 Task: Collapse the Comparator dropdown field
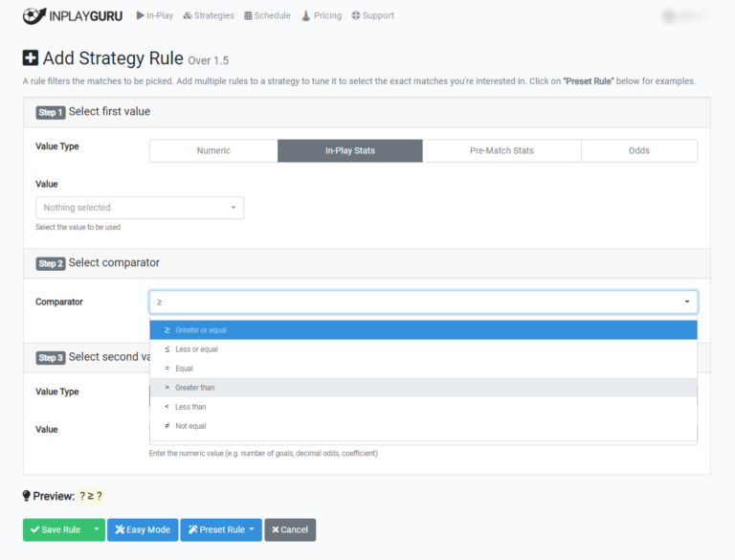(423, 302)
